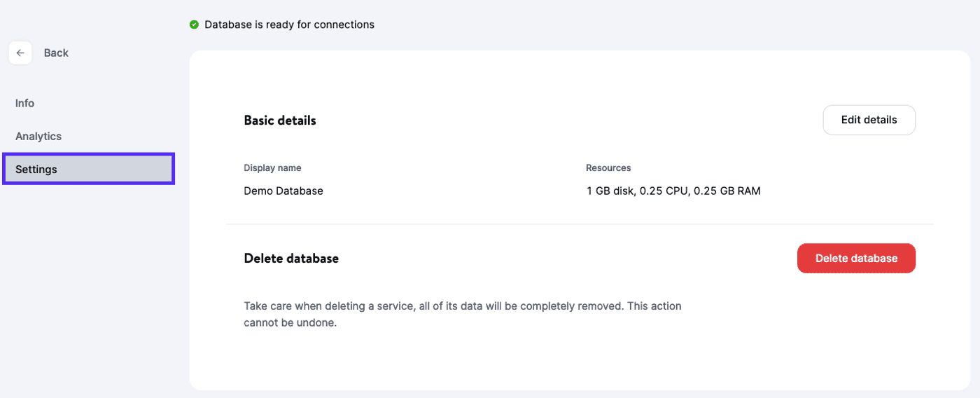The width and height of the screenshot is (980, 398).
Task: Click the 0.25 GB RAM resource text
Action: pyautogui.click(x=727, y=191)
